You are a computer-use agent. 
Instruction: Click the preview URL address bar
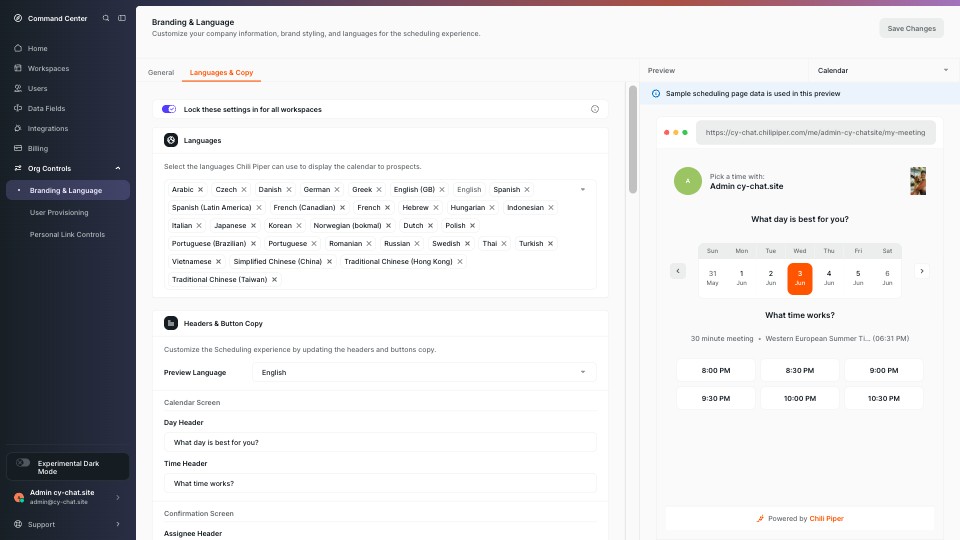[816, 132]
